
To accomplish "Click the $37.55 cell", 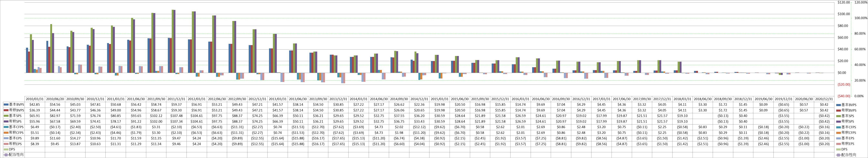I will point(399,116).
